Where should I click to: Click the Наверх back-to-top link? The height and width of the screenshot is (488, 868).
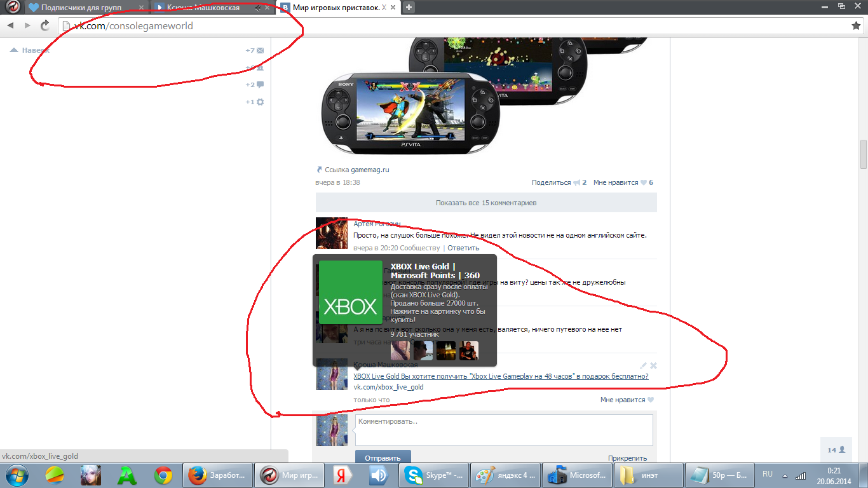31,50
